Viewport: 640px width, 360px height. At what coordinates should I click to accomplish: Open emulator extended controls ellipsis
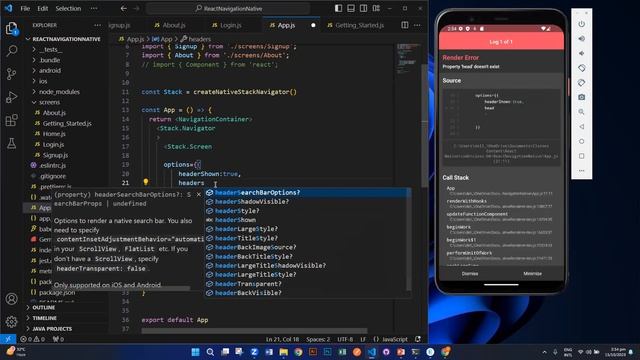tap(582, 171)
